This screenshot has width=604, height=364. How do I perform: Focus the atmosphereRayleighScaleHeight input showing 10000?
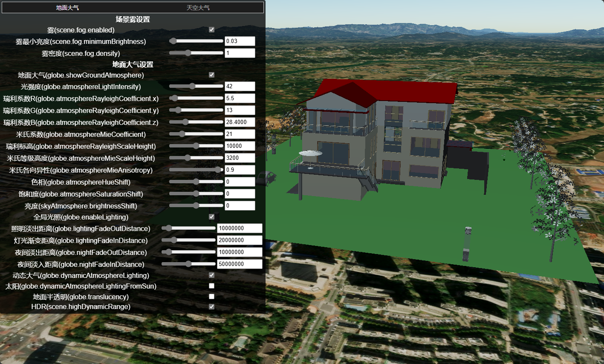(x=240, y=146)
